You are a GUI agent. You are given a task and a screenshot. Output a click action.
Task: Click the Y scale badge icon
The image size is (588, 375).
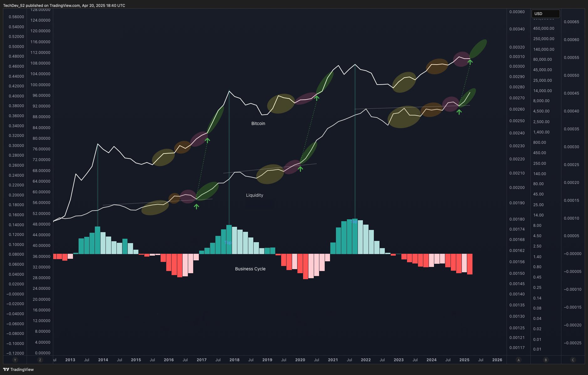[x=15, y=360]
